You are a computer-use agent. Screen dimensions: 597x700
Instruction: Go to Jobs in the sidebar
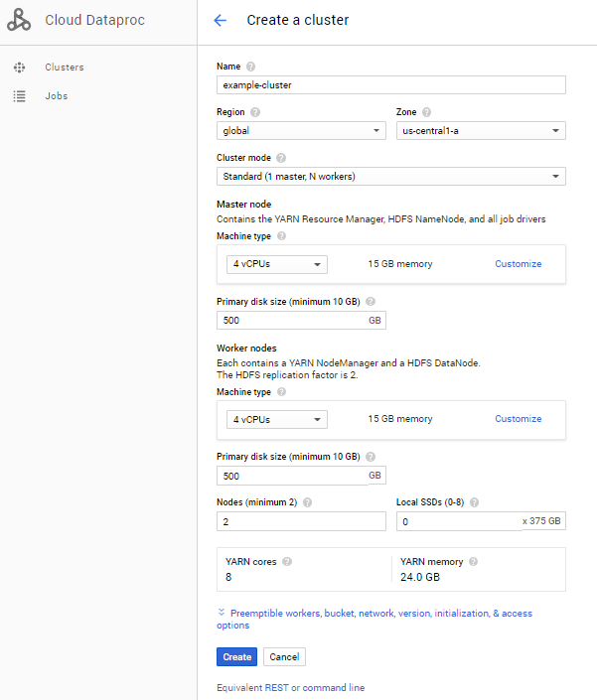point(57,96)
